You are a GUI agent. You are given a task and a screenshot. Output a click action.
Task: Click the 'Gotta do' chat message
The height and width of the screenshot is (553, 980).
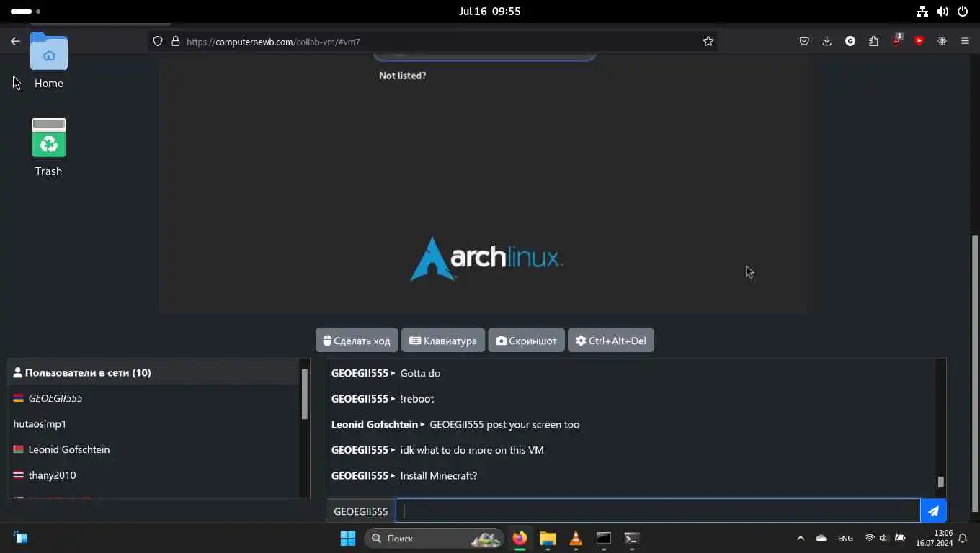(420, 373)
